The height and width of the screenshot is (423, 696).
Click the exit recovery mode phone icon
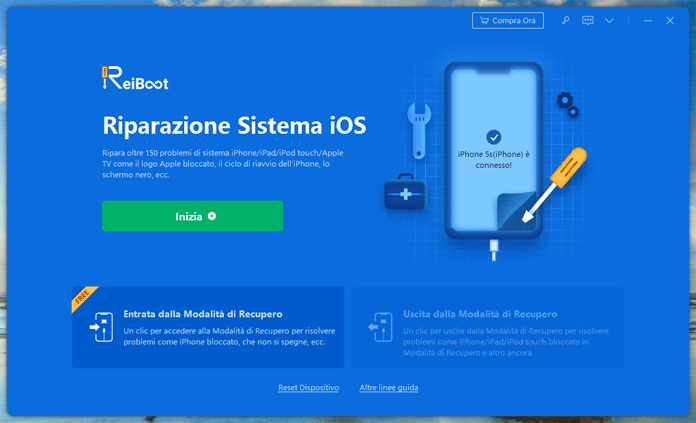pos(381,327)
